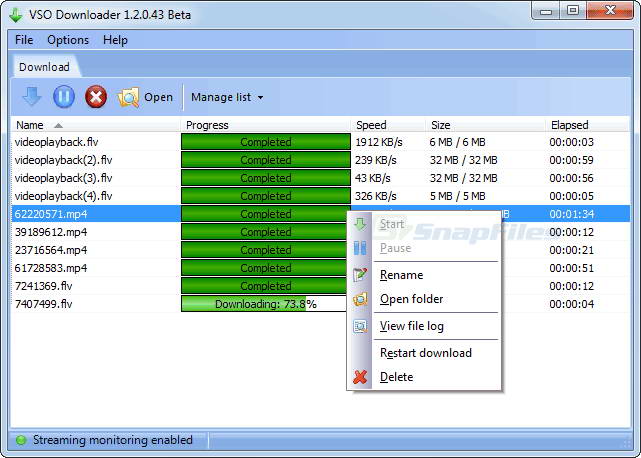Select the 7407499.flv row
Screen dimensions: 641x458
pos(320,304)
